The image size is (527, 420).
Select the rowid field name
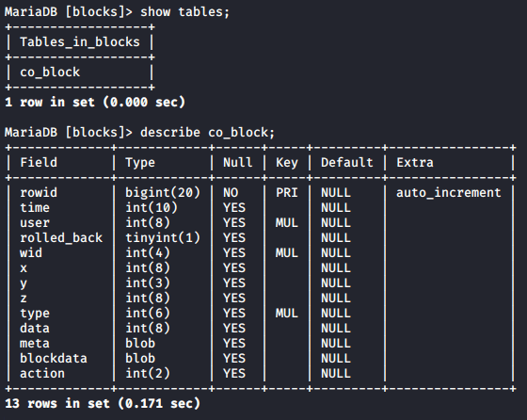[39, 193]
